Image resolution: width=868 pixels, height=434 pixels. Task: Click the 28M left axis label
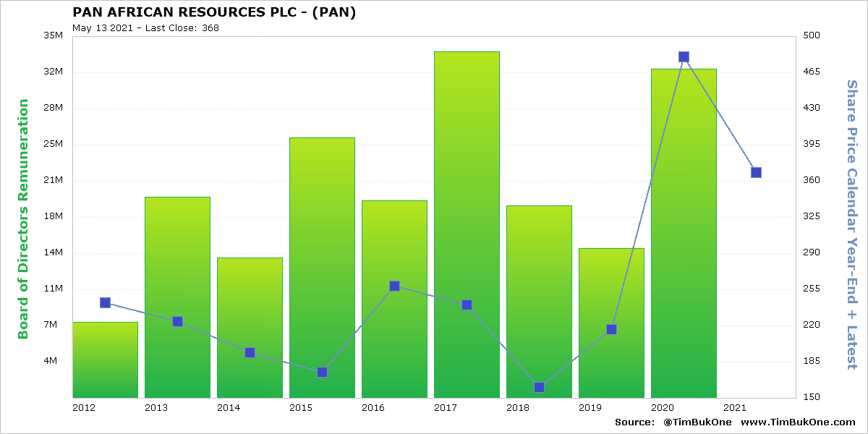pos(54,108)
